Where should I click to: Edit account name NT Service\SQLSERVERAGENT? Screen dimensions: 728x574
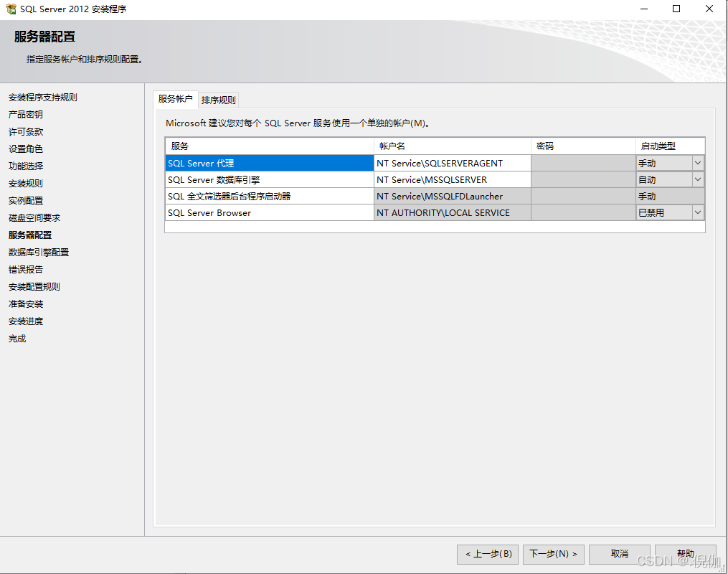pos(452,163)
